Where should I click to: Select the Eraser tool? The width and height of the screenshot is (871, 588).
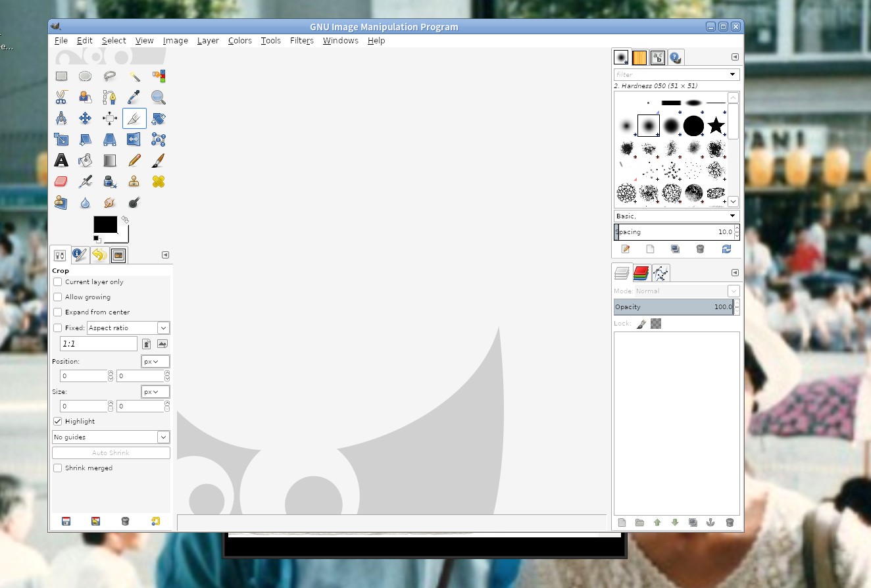click(x=61, y=182)
